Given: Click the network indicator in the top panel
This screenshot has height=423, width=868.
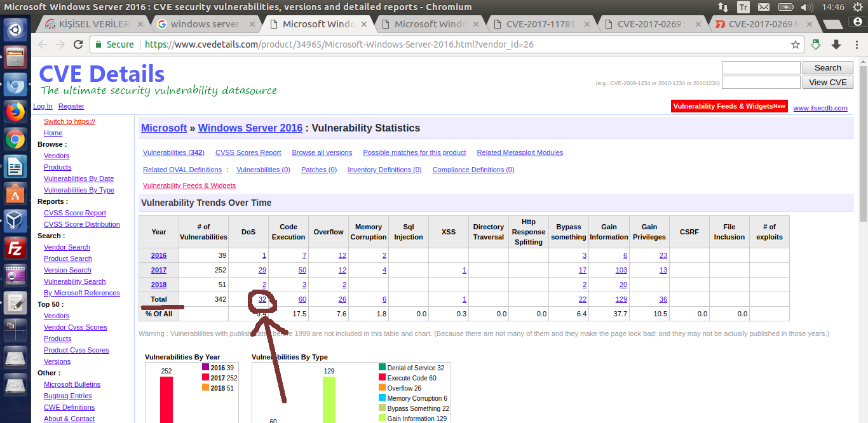Looking at the screenshot, I should (x=723, y=7).
